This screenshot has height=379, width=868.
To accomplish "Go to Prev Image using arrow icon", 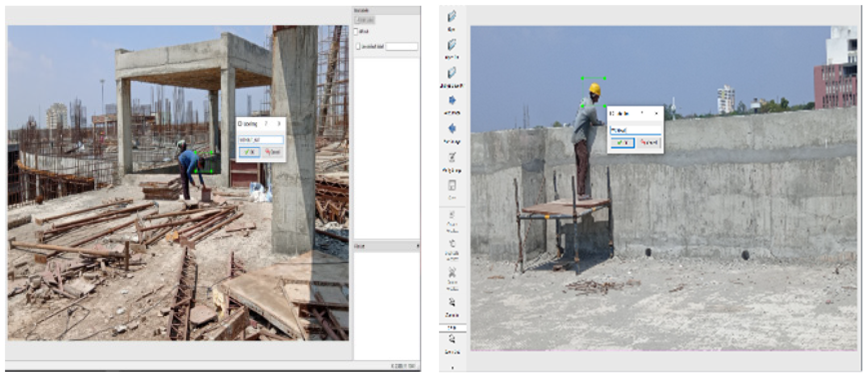I will (x=452, y=129).
